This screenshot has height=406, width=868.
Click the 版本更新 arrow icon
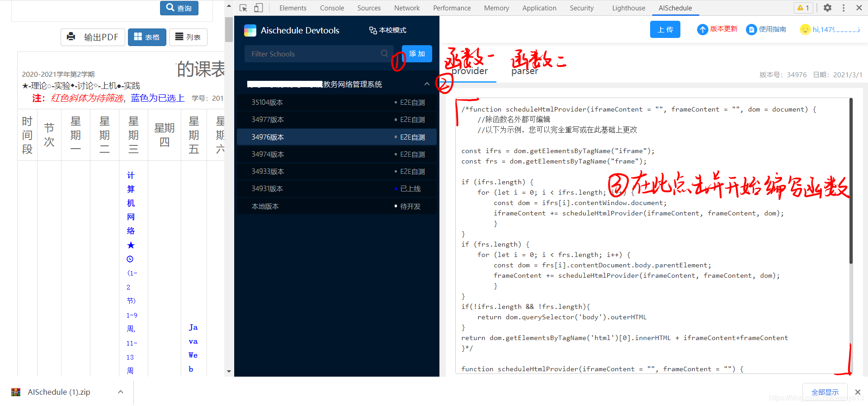click(x=703, y=29)
